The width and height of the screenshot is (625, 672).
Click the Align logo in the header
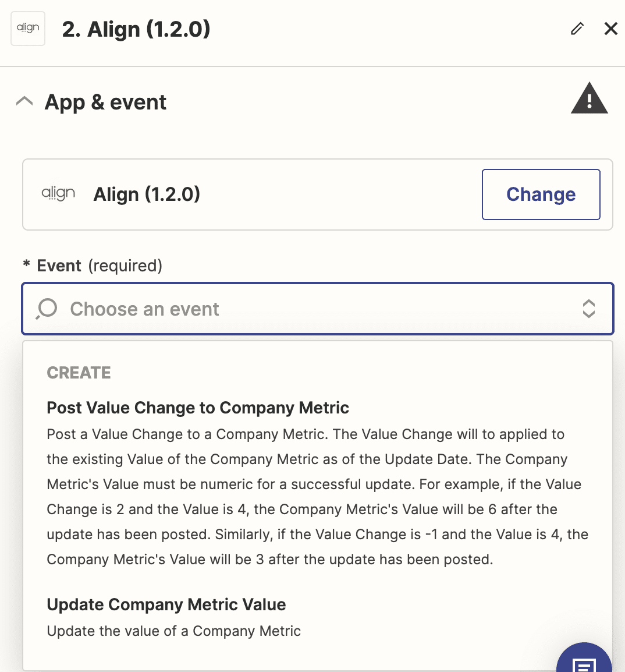pos(28,29)
